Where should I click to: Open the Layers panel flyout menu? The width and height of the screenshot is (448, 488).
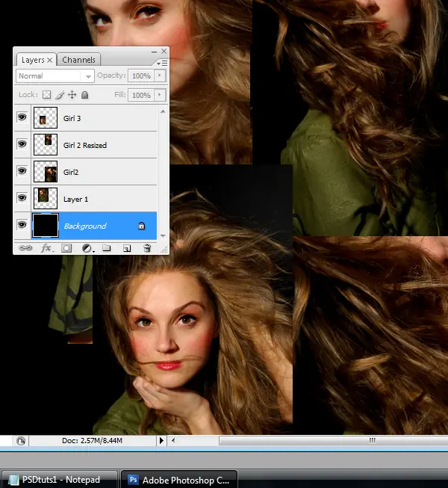click(164, 63)
